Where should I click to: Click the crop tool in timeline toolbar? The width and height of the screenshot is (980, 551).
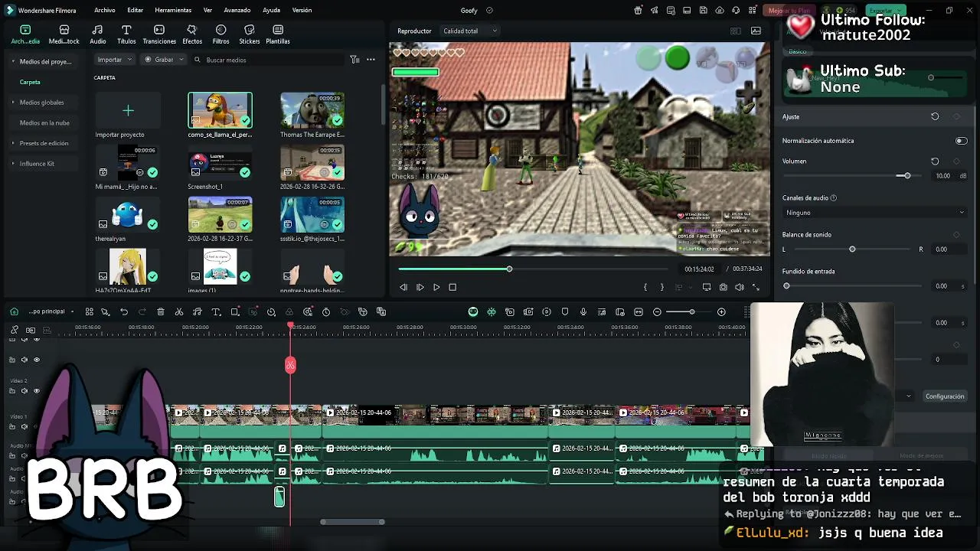pyautogui.click(x=235, y=312)
